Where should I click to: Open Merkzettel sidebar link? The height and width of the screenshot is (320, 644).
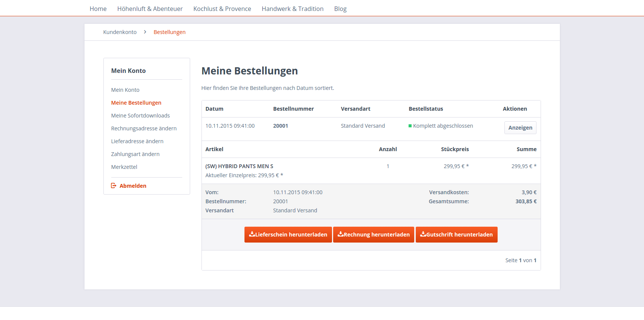[124, 167]
